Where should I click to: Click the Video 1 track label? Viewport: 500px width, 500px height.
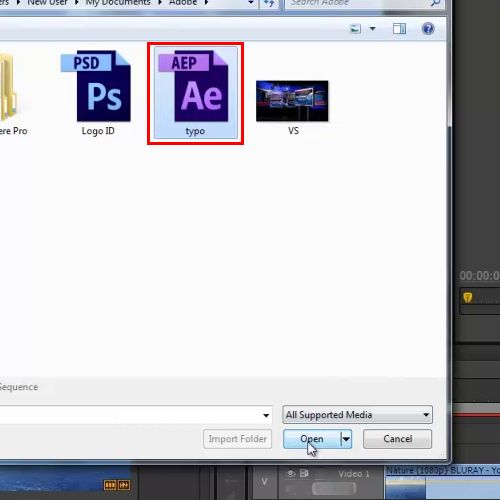coord(354,474)
